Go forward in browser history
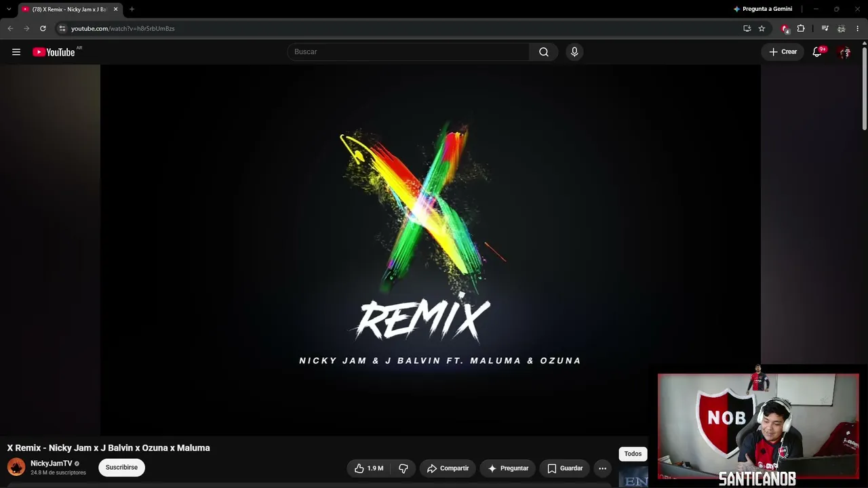The image size is (868, 488). click(26, 28)
